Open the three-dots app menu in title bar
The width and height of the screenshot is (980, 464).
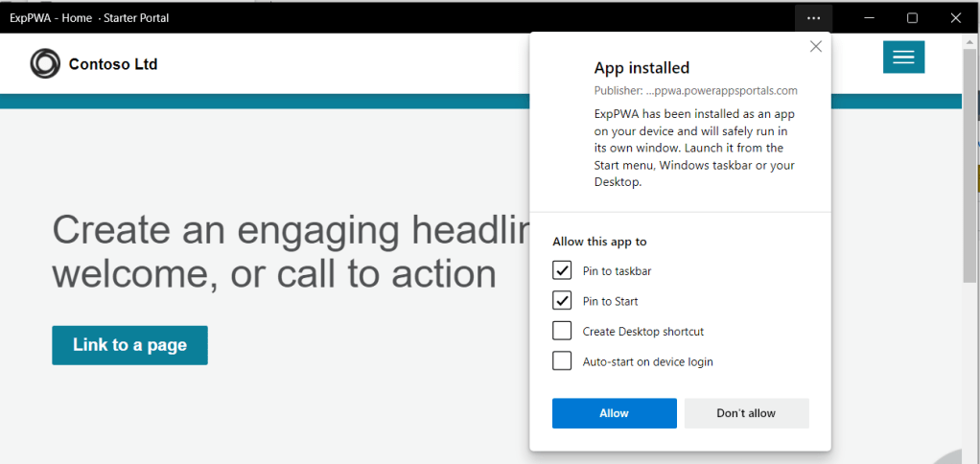click(x=813, y=18)
